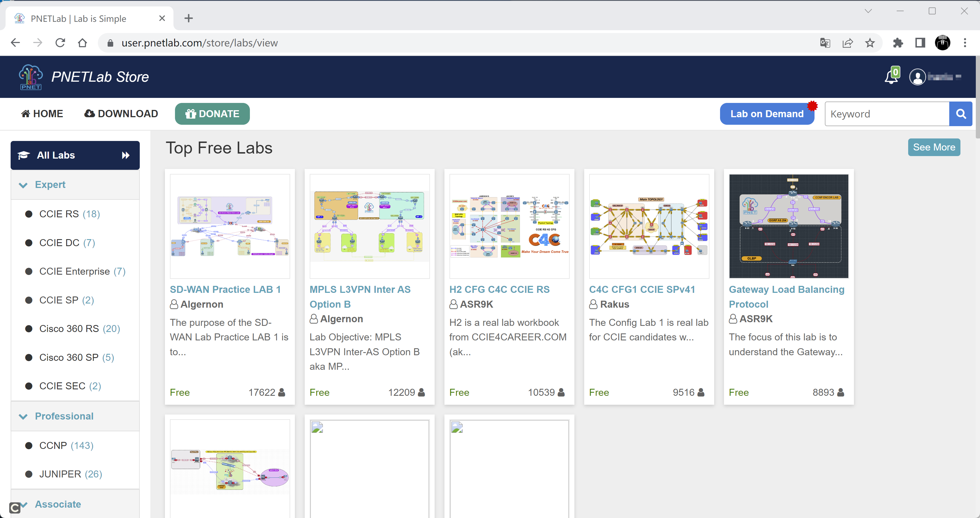The width and height of the screenshot is (980, 518).
Task: Click the Lab on Demand button
Action: [766, 114]
